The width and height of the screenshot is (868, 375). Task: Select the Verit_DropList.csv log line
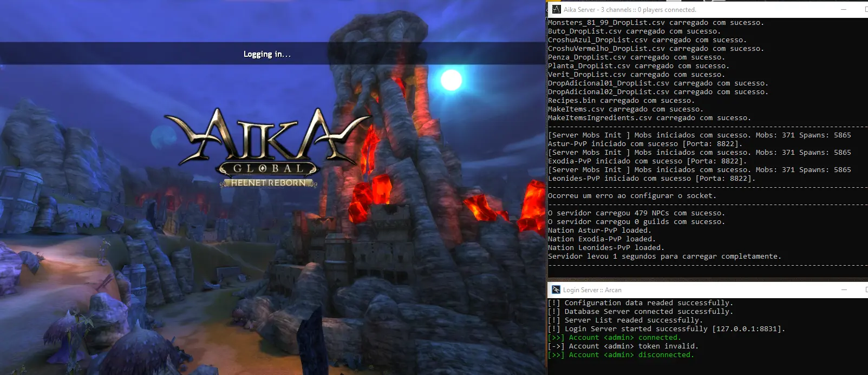pos(637,75)
